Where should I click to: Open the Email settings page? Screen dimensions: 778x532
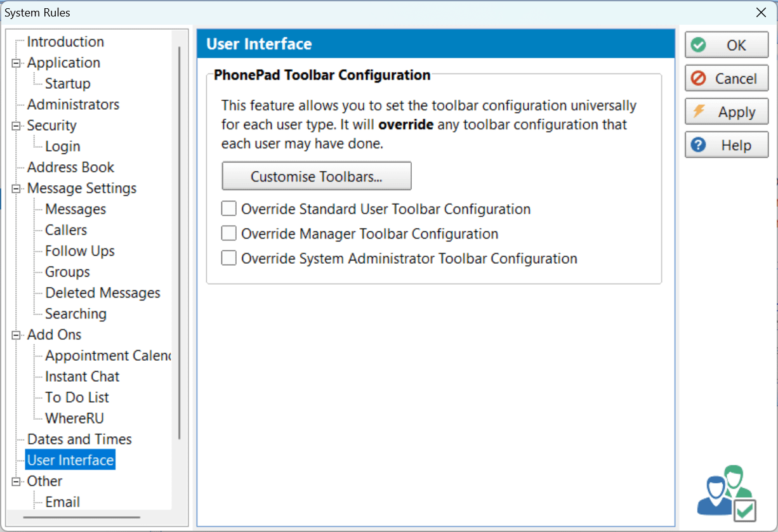[x=62, y=502]
